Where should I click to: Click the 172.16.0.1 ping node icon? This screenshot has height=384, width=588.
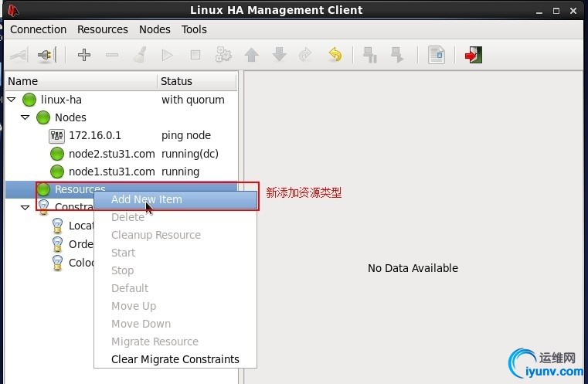pyautogui.click(x=56, y=136)
